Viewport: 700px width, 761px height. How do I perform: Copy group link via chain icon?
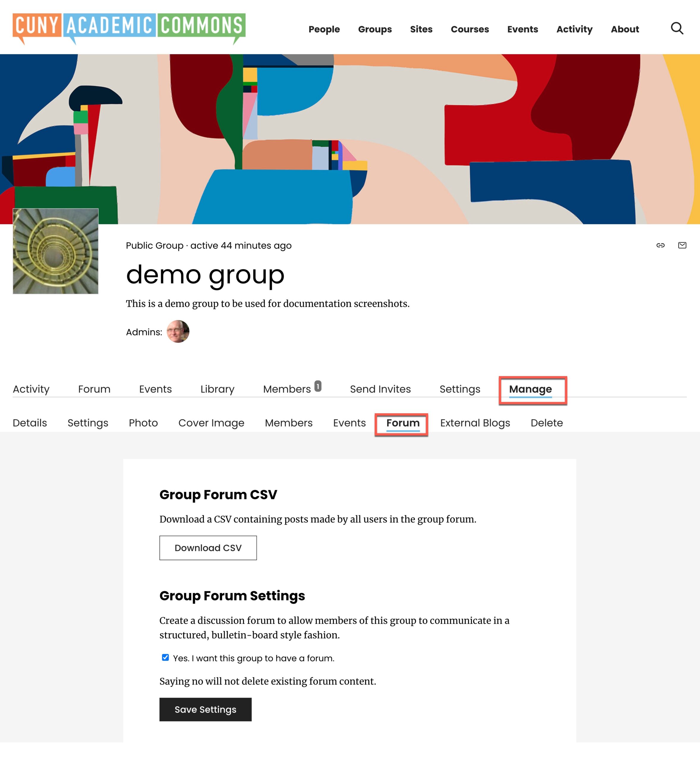(660, 245)
